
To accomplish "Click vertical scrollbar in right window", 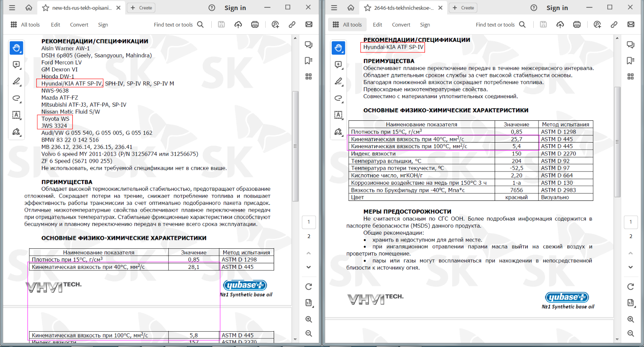I will (x=617, y=142).
